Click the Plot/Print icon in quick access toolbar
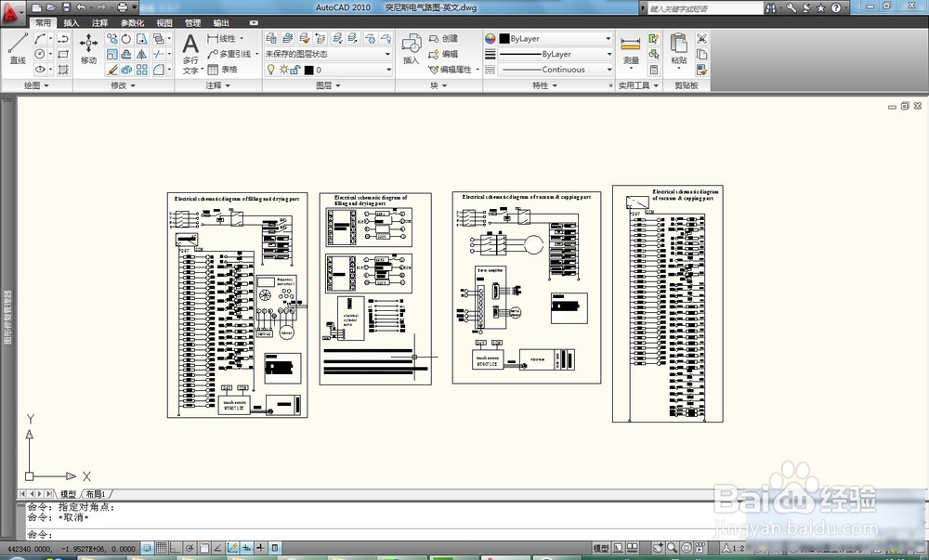The height and width of the screenshot is (560, 929). [x=122, y=7]
